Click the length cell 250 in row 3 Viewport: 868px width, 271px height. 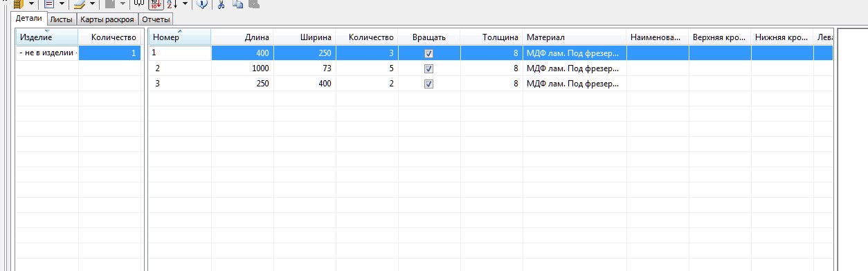pos(242,84)
